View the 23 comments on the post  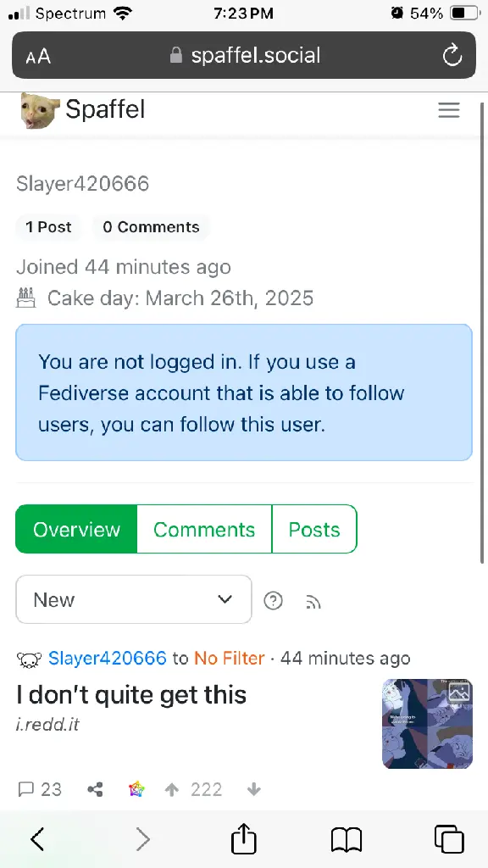coord(40,789)
